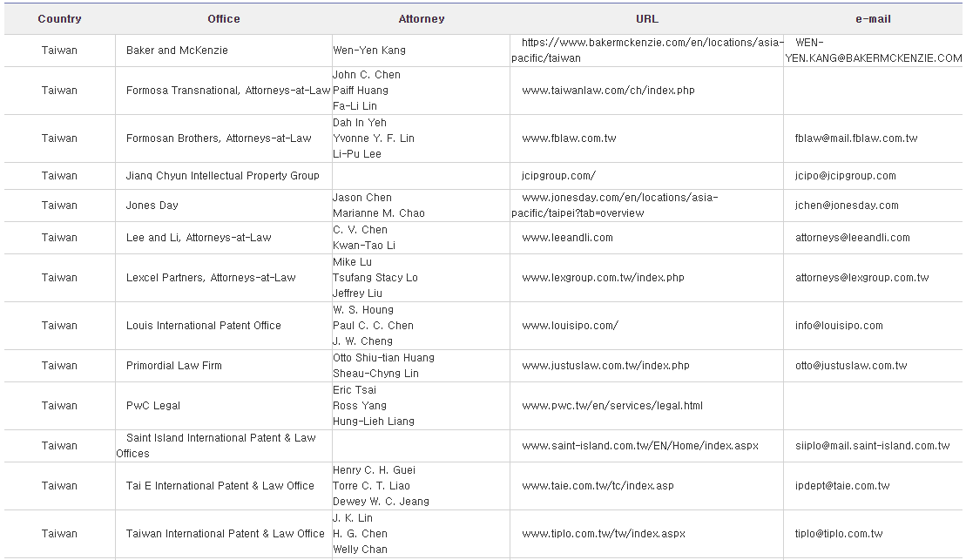Viewport: 966px width, 560px height.
Task: Open www.tiplo.com.tw/tw/index.aspx URL
Action: [604, 534]
